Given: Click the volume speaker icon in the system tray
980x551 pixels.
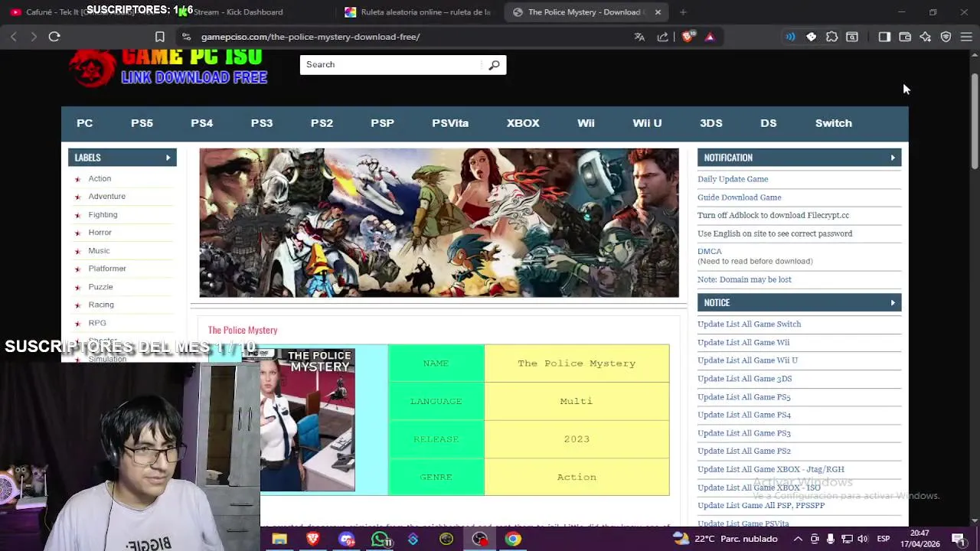Looking at the screenshot, I should 863,539.
